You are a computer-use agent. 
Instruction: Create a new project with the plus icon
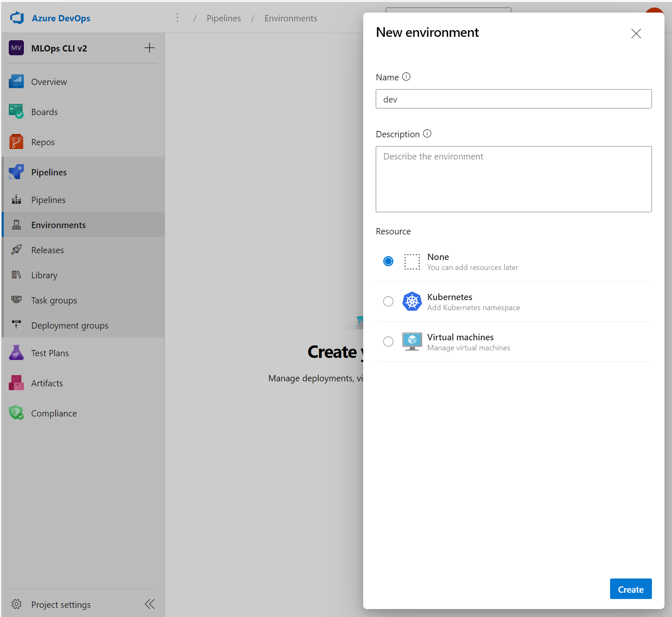pyautogui.click(x=149, y=48)
